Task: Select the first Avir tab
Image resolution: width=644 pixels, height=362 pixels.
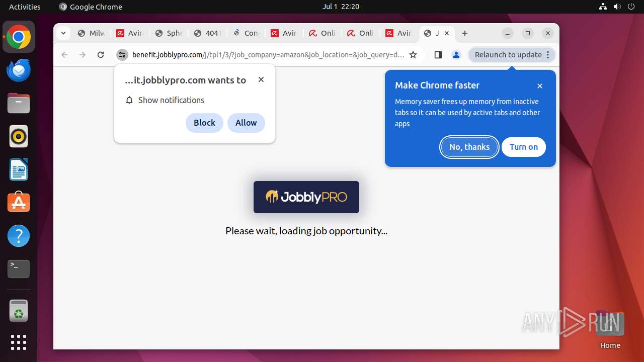Action: pyautogui.click(x=130, y=33)
